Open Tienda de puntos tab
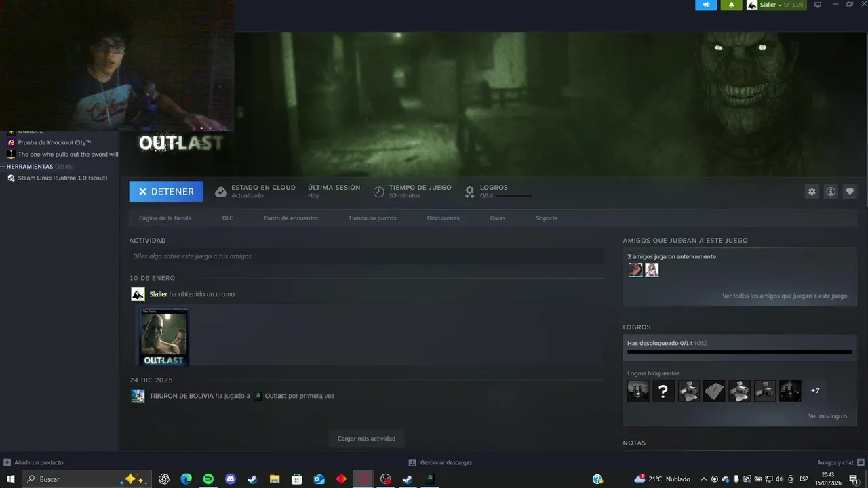Viewport: 868px width, 488px height. pos(372,218)
